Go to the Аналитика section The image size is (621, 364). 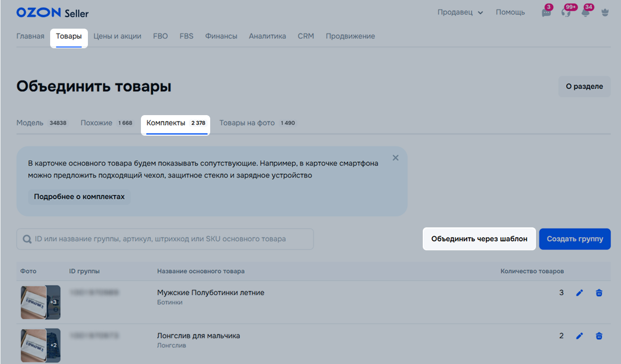tap(267, 36)
